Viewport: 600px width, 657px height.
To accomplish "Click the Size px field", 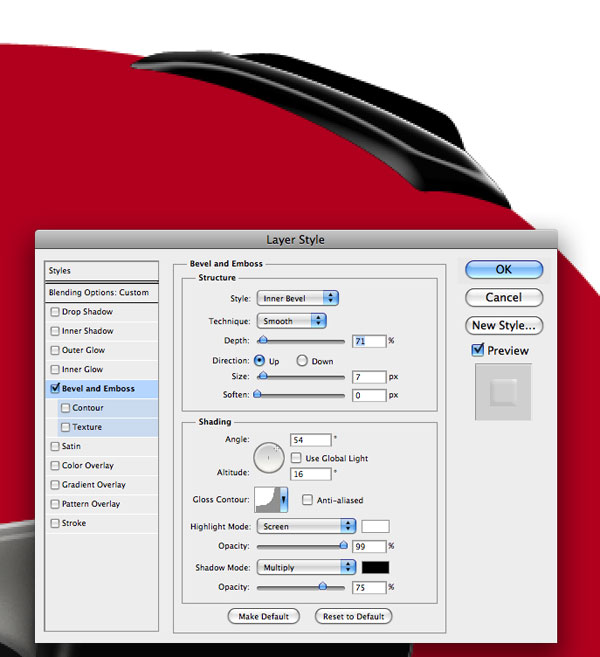I will pyautogui.click(x=369, y=377).
